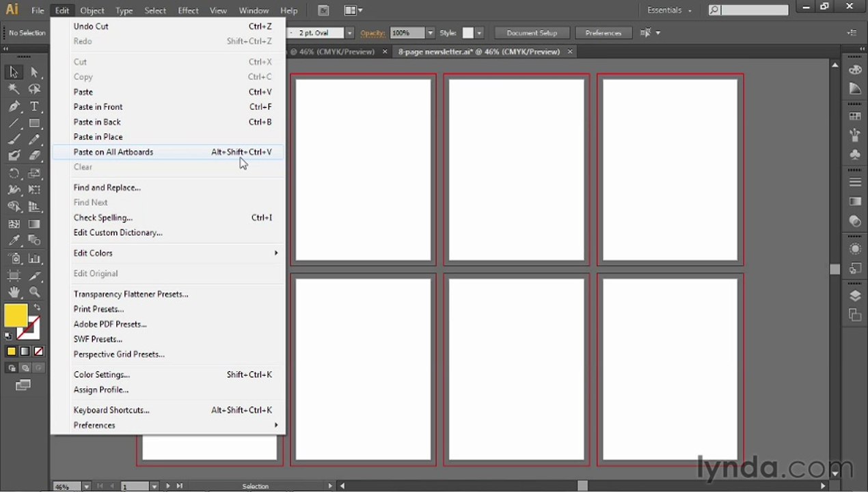Set paint mode to None
Image resolution: width=868 pixels, height=492 pixels.
[38, 351]
